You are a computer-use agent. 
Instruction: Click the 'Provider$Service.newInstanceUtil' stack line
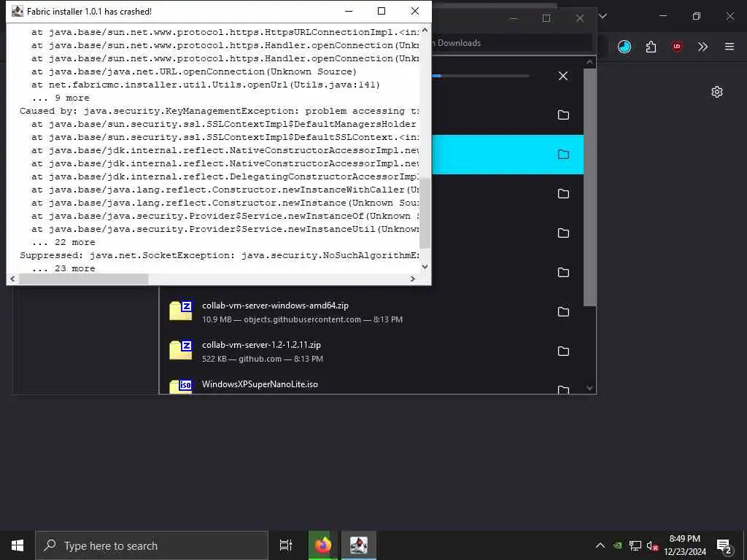pyautogui.click(x=225, y=229)
